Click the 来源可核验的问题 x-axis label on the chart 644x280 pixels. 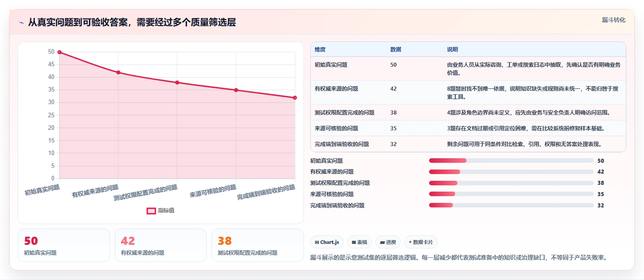213,191
